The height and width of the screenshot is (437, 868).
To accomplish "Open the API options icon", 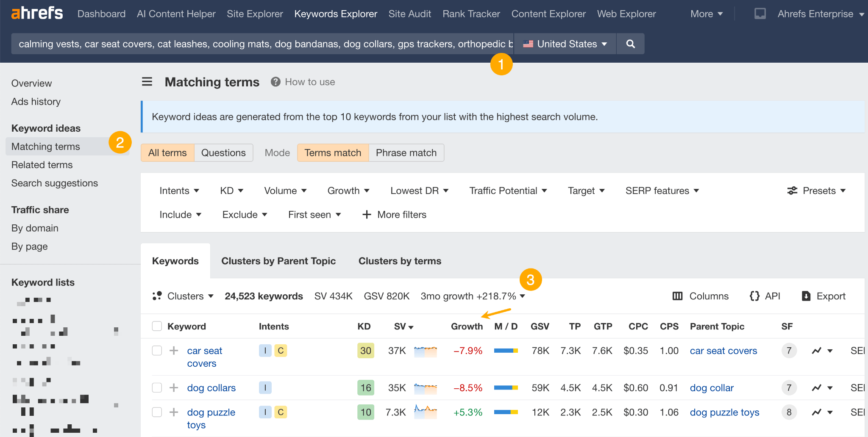I will (x=755, y=296).
